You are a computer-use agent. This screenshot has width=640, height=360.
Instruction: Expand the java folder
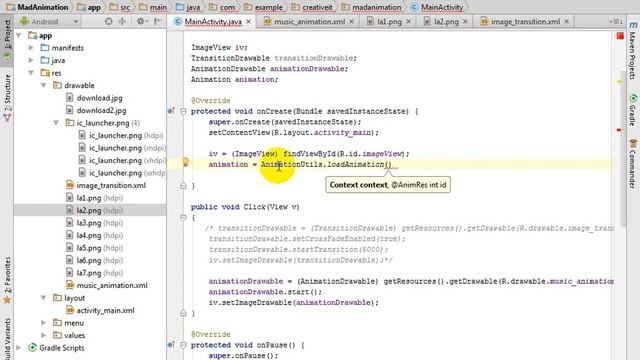[31, 60]
